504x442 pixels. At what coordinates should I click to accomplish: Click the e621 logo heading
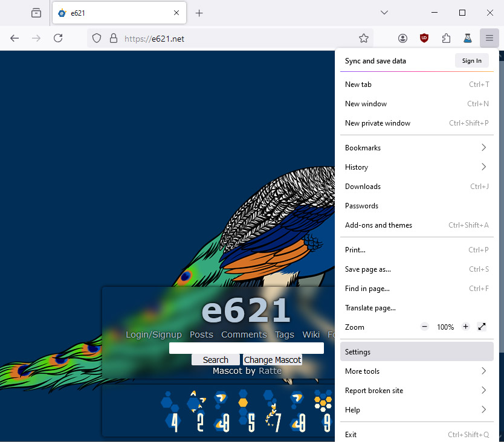point(246,310)
